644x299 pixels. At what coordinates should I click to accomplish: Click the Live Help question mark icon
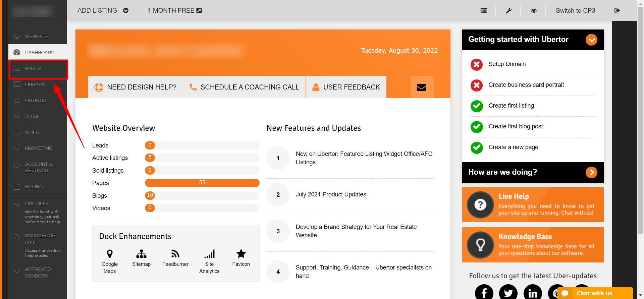pyautogui.click(x=480, y=204)
